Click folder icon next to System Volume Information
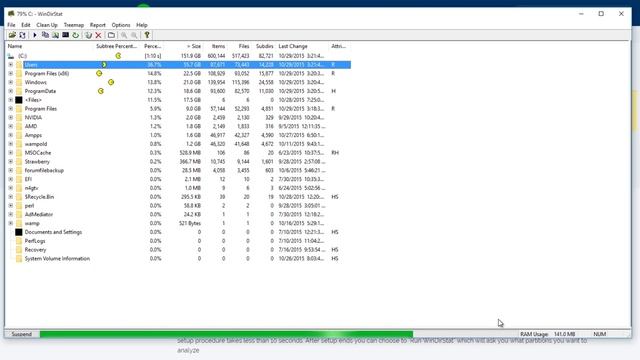 point(19,259)
